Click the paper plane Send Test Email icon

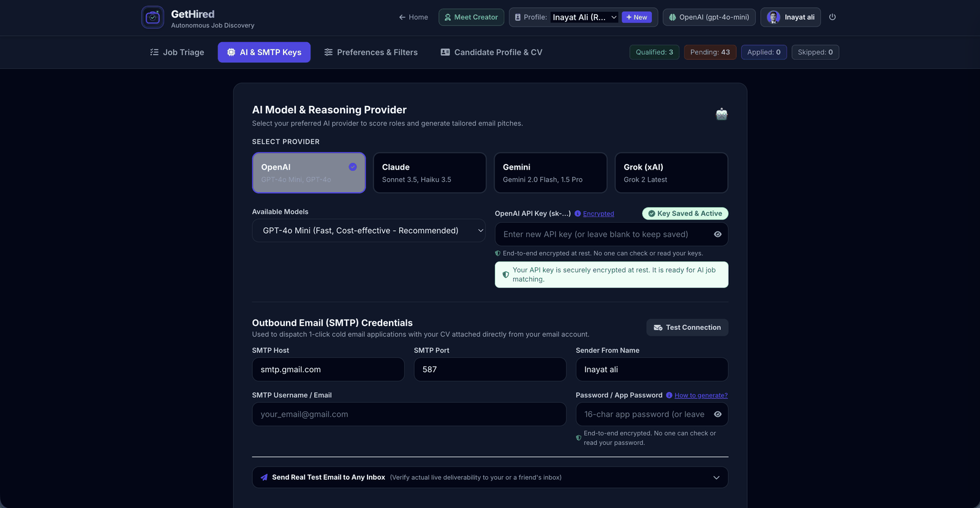click(264, 477)
